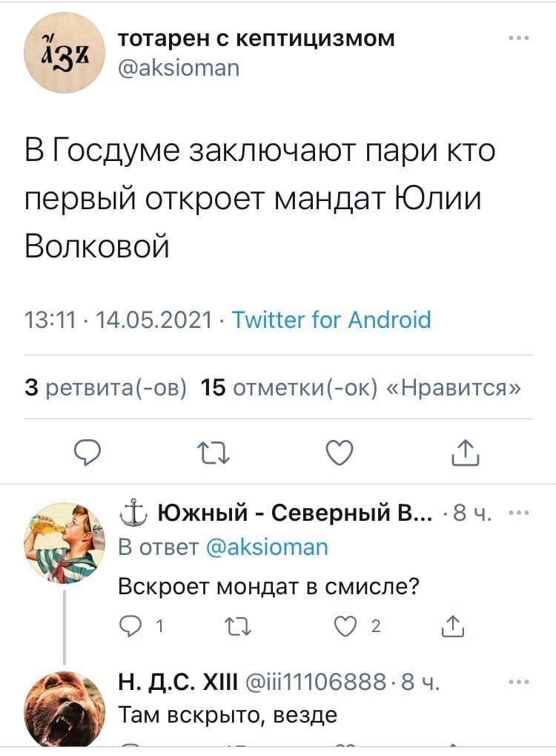Open more options on main tweet
Viewport: 556px width, 756px height.
tap(519, 38)
